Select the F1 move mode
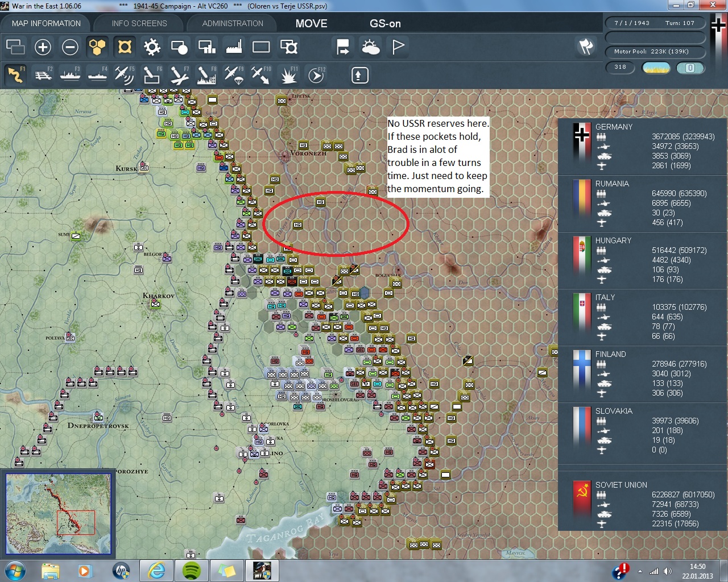Screen dimensions: 728x582 pyautogui.click(x=15, y=75)
